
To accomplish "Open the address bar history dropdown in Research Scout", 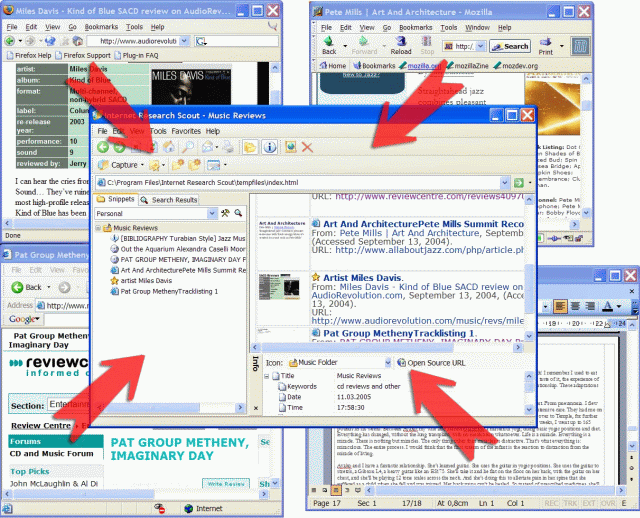I will point(505,183).
